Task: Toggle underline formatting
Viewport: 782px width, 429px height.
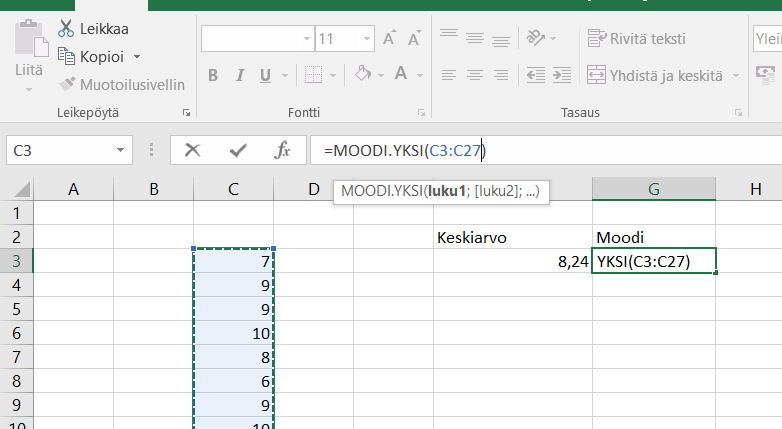Action: pos(265,75)
